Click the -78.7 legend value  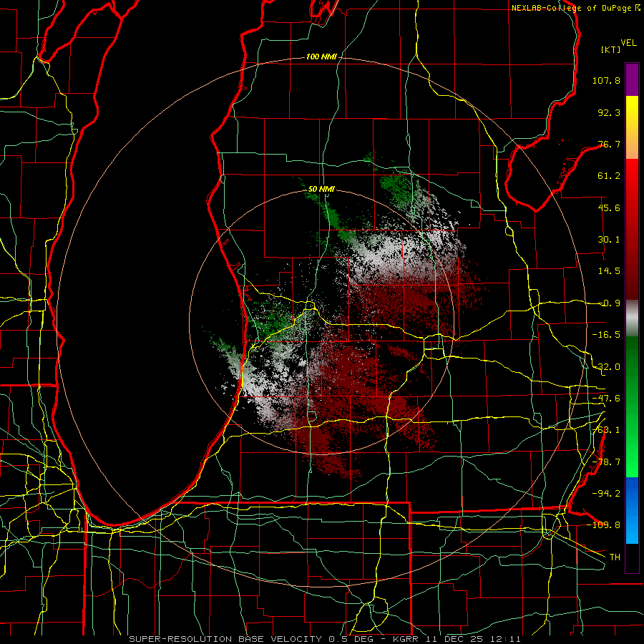[x=606, y=462]
